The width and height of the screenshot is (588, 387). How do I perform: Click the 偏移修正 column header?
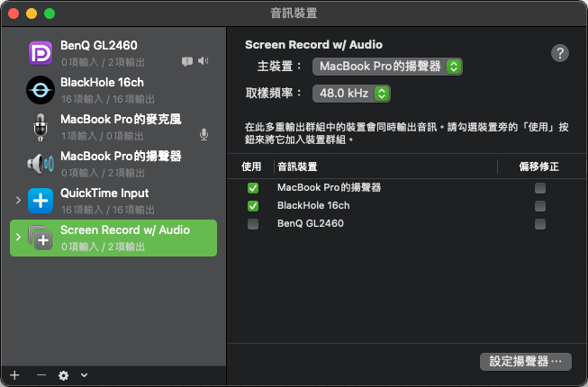pyautogui.click(x=538, y=166)
